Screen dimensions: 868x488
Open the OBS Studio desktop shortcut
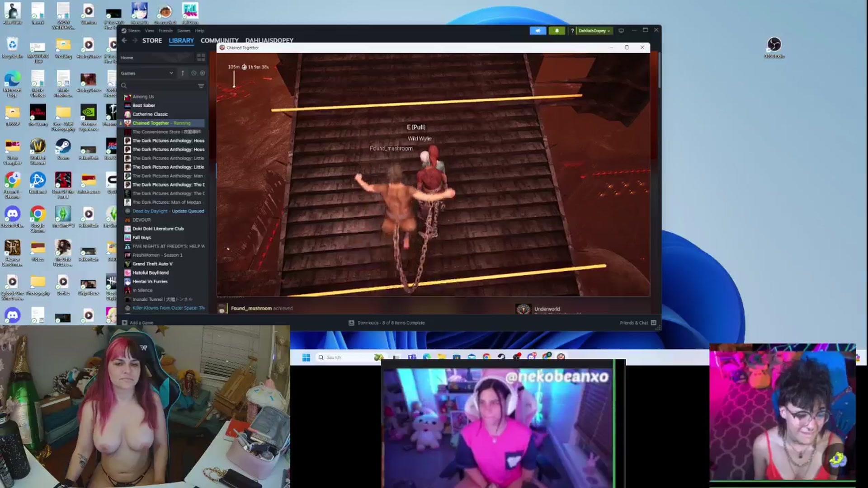point(774,47)
